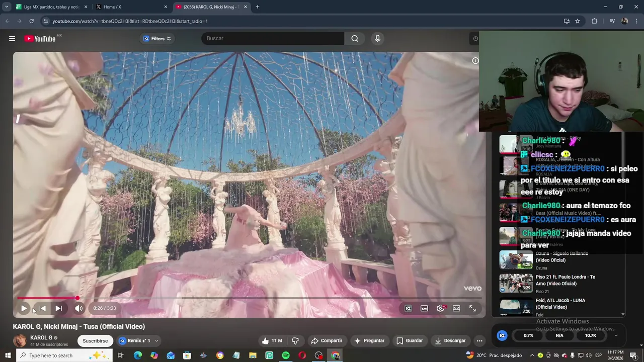Click the youtube.com address bar URL
This screenshot has width=644, height=362.
point(130,21)
